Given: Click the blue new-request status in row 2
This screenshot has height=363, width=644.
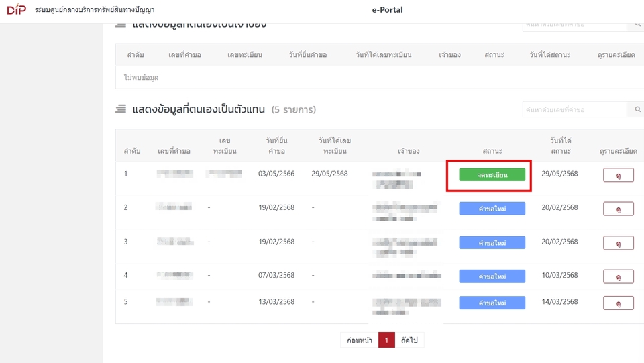Looking at the screenshot, I should click(x=492, y=209).
